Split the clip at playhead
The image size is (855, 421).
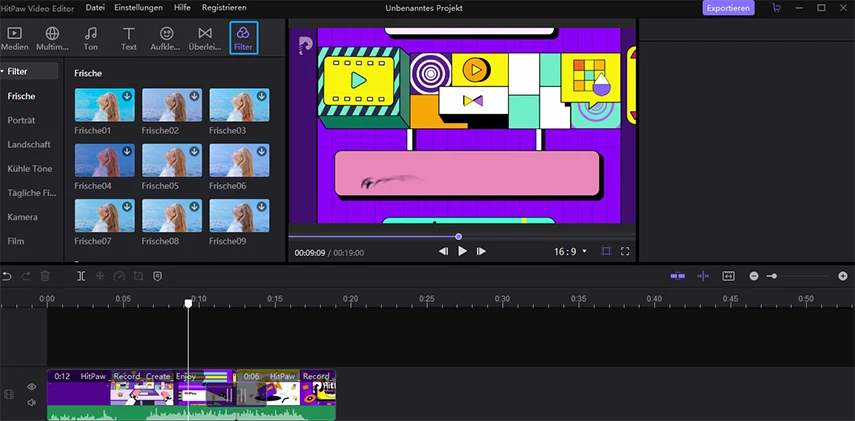pos(81,276)
